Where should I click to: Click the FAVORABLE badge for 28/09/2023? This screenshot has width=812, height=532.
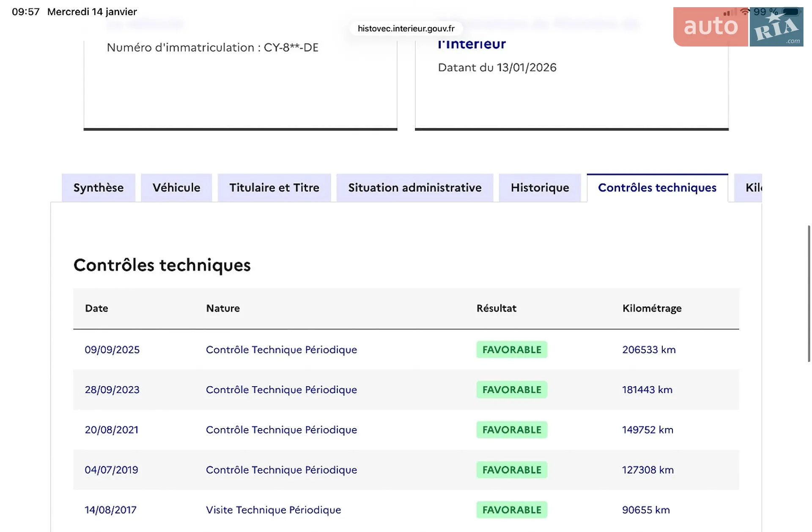[x=512, y=390]
